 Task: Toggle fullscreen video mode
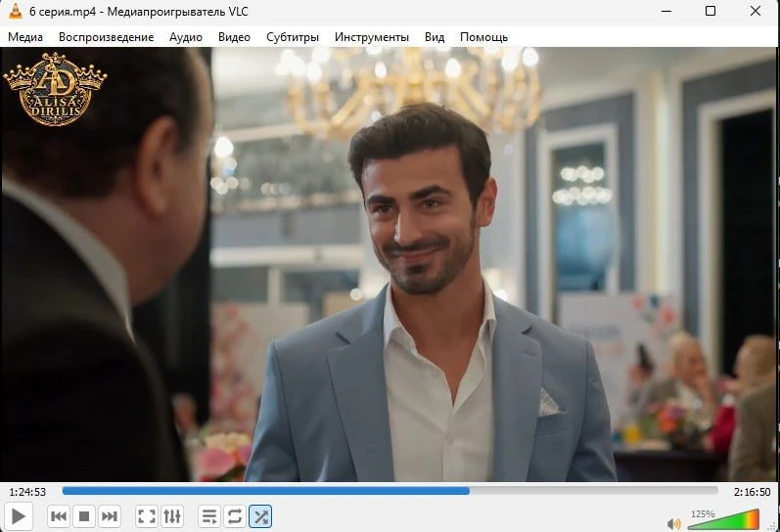point(147,516)
